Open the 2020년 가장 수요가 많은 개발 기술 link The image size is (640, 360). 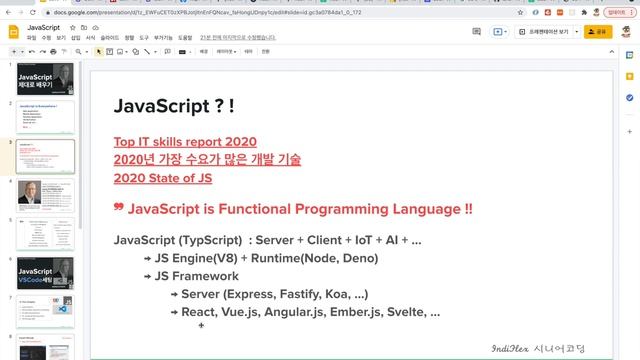click(207, 160)
